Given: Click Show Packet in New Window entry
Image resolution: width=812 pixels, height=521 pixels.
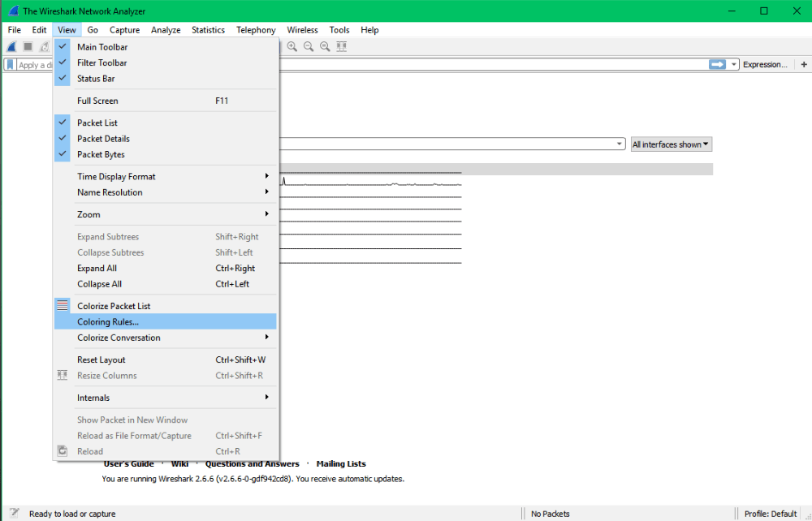Looking at the screenshot, I should tap(165, 420).
